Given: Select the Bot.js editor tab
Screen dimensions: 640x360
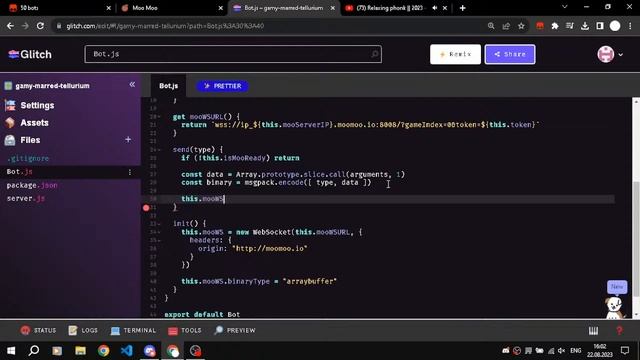Looking at the screenshot, I should pos(169,86).
